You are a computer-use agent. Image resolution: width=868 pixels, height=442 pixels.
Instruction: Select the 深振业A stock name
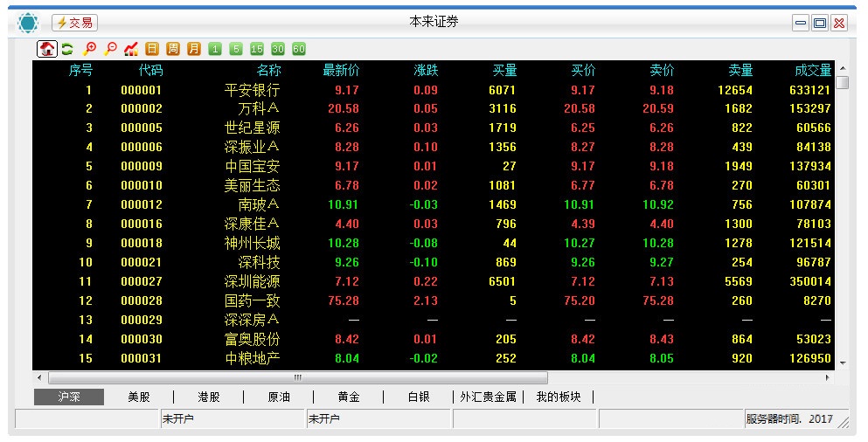click(252, 147)
